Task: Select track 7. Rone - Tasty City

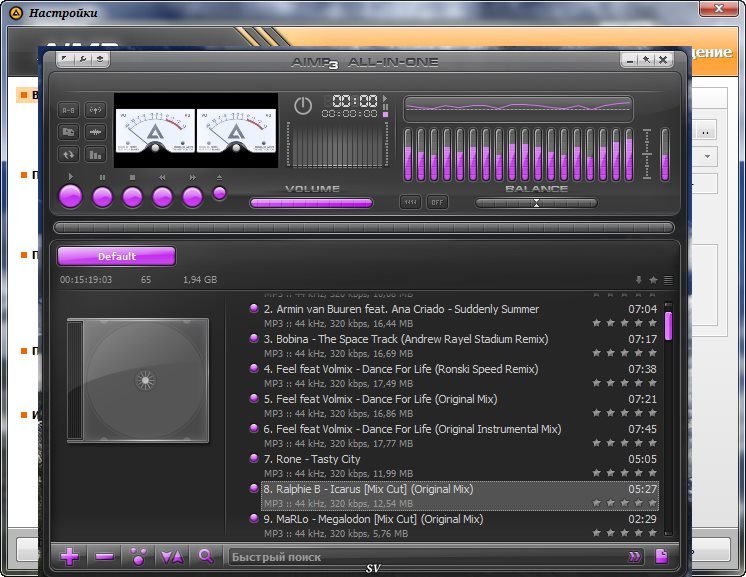Action: click(311, 459)
